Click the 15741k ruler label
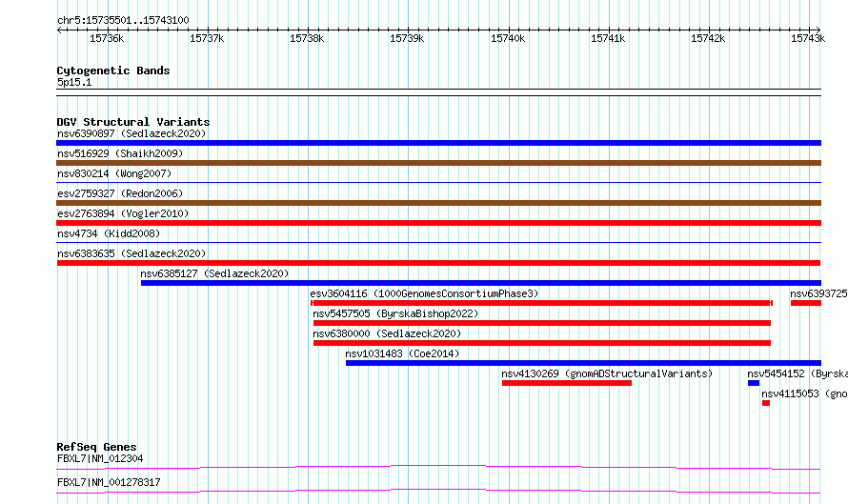This screenshot has width=848, height=504. coord(608,38)
